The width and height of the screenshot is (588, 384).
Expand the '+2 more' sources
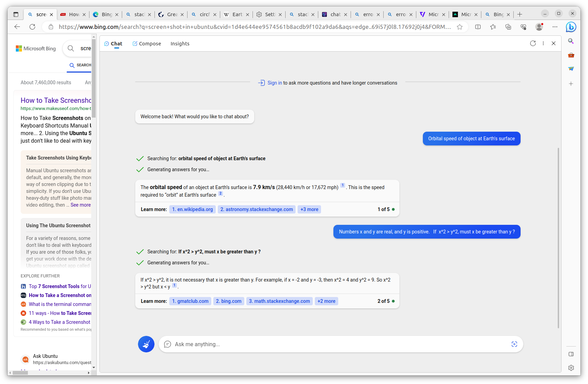click(x=326, y=301)
